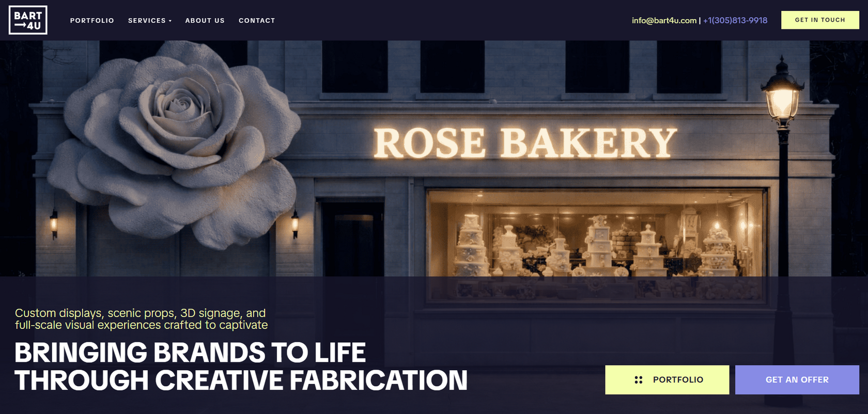Click the four-dot icon on Portfolio button
The width and height of the screenshot is (868, 414).
coord(639,380)
